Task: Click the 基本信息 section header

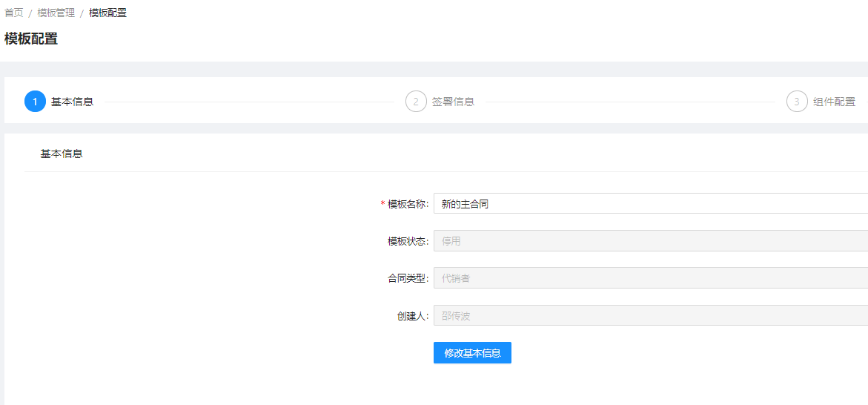Action: coord(62,154)
